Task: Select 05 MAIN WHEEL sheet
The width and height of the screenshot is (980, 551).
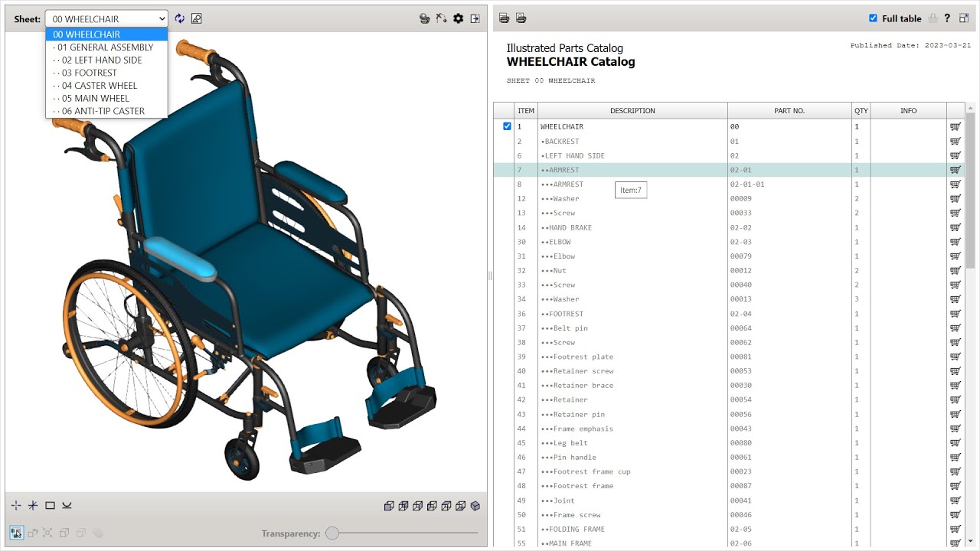Action: point(106,98)
